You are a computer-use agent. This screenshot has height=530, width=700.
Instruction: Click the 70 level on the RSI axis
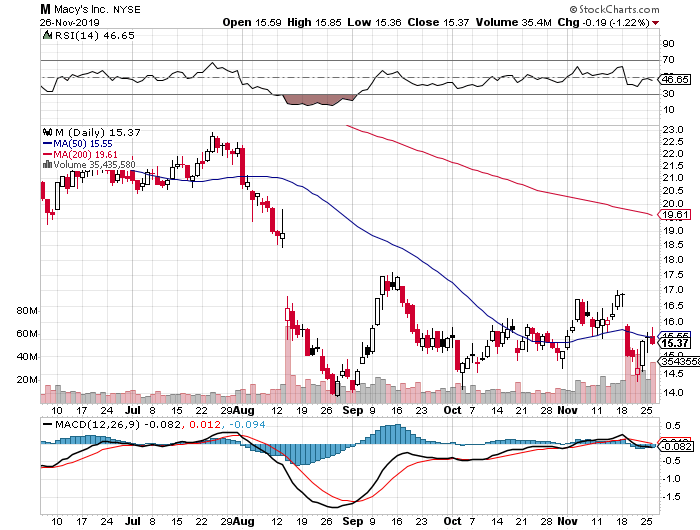click(668, 59)
